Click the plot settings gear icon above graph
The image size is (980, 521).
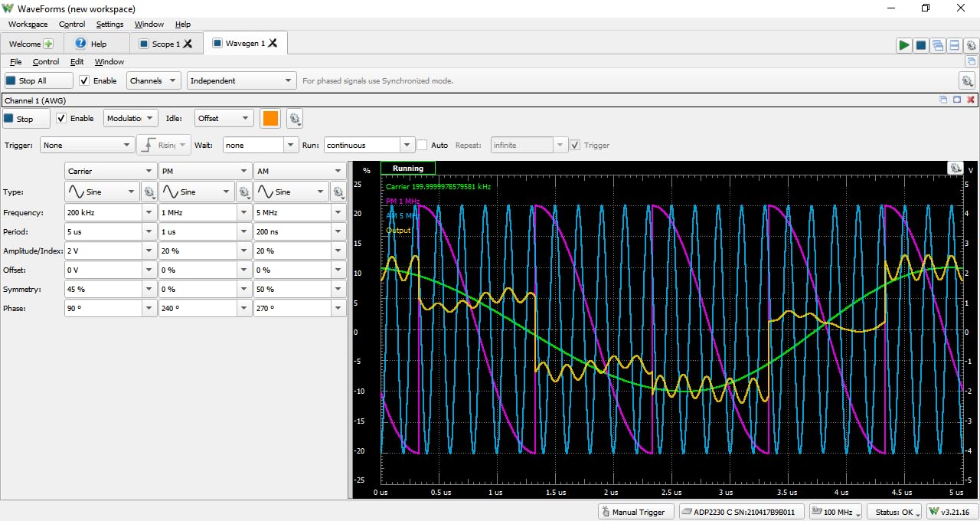(x=955, y=168)
